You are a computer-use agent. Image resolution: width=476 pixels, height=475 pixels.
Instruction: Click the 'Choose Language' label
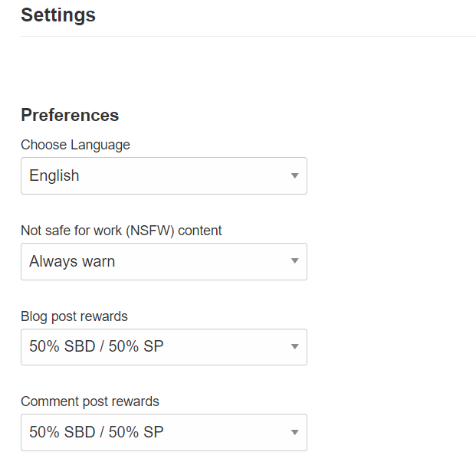[x=75, y=145]
